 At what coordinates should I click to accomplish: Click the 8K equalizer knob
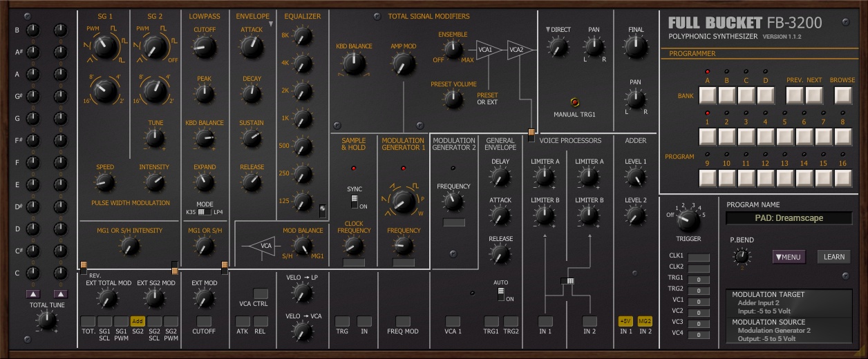point(302,35)
